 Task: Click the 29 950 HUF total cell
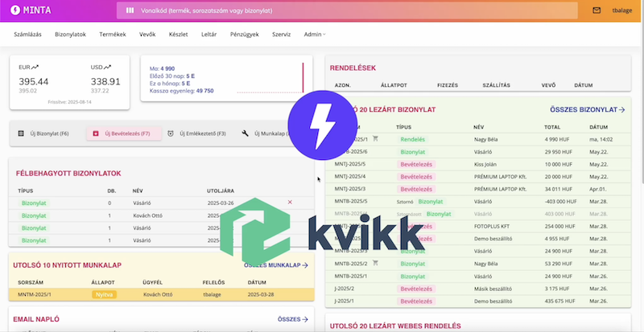[x=558, y=152]
